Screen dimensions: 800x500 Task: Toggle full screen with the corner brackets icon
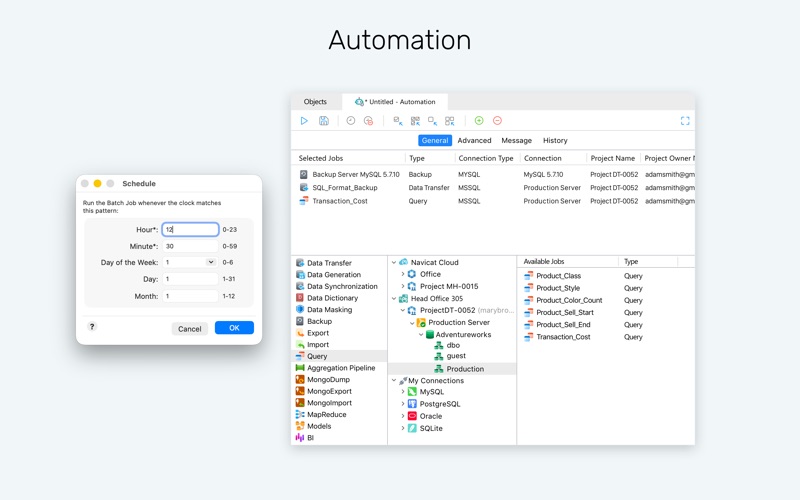click(685, 121)
